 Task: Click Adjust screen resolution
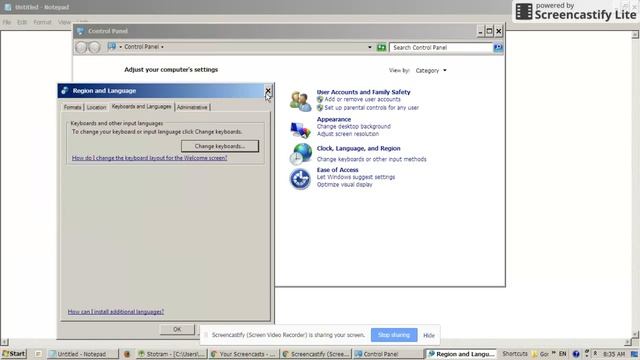[347, 134]
